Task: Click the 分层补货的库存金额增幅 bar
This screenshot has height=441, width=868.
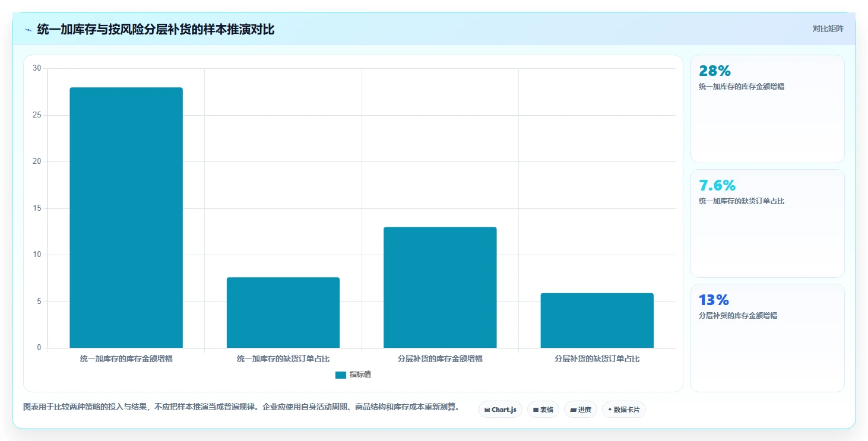Action: [x=440, y=287]
